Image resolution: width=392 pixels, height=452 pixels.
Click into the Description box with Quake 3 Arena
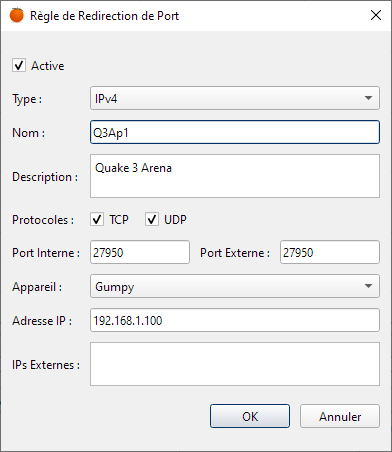235,176
